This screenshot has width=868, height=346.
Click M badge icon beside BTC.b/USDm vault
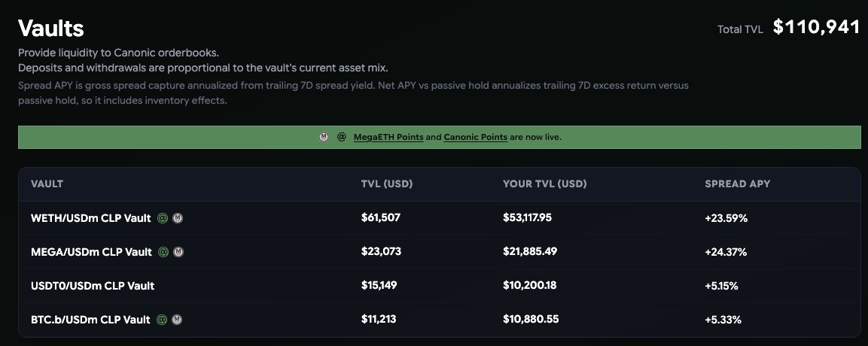point(177,320)
